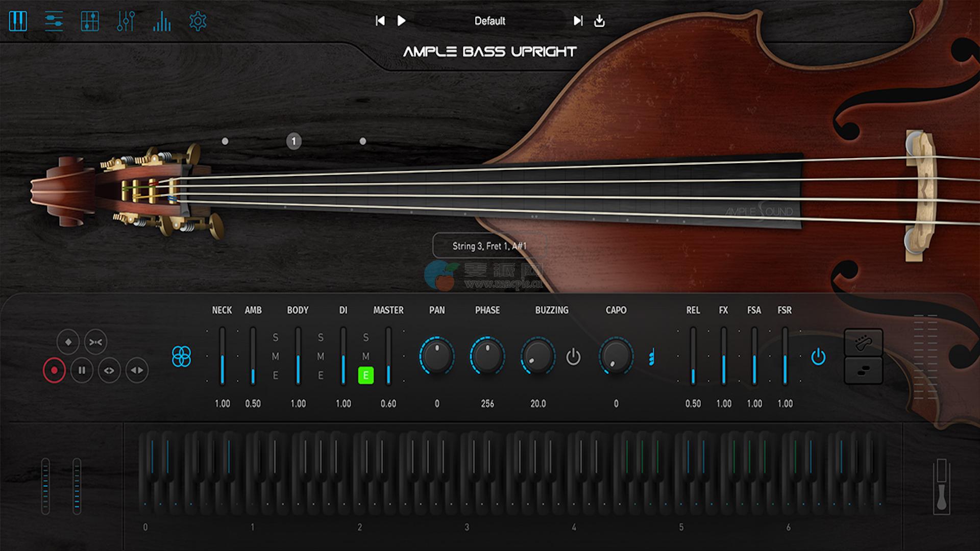Click the Ample Bass Upright title
The image size is (980, 551).
coord(490,52)
